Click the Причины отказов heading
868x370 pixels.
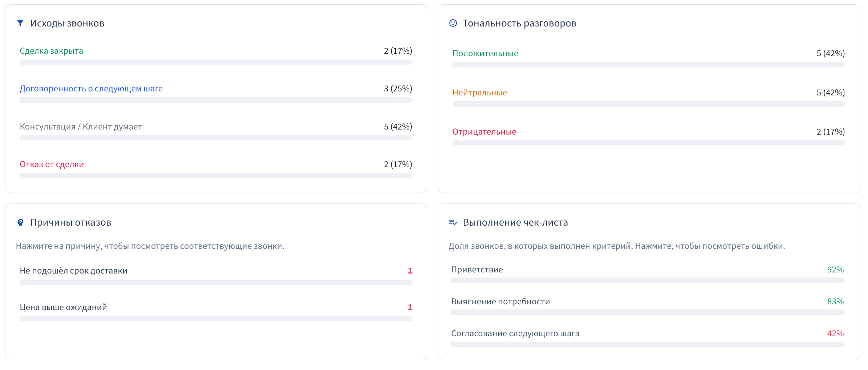click(70, 222)
